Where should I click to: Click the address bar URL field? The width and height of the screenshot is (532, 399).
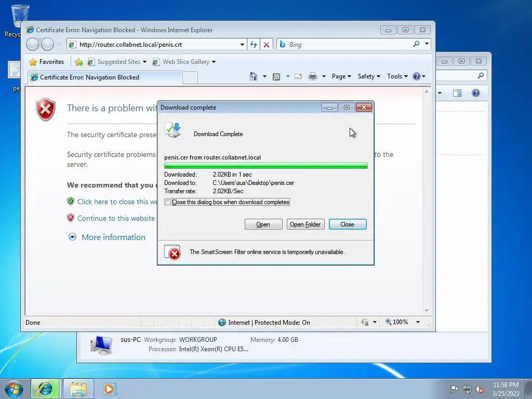click(158, 45)
